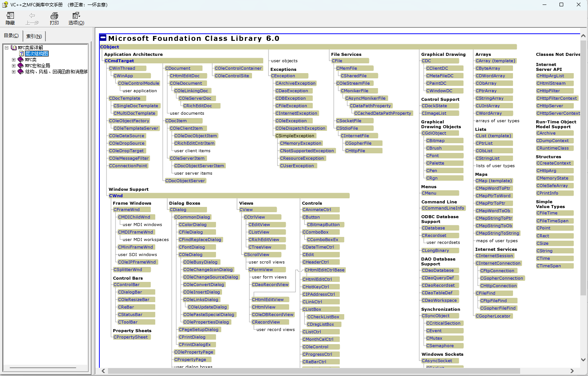Follow the CFrameWnd link under Frame Windows
Viewport: 588px width, 376px height.
[126, 210]
